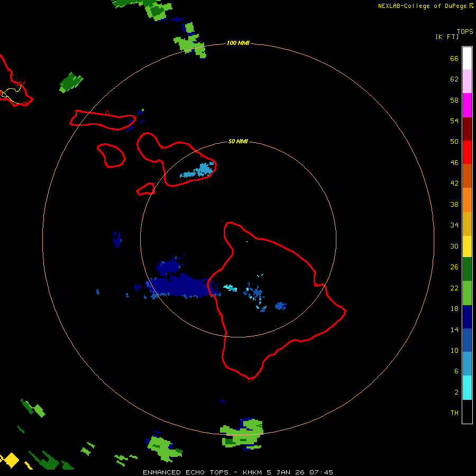Click the 'TH' threshold legend label

click(x=454, y=413)
